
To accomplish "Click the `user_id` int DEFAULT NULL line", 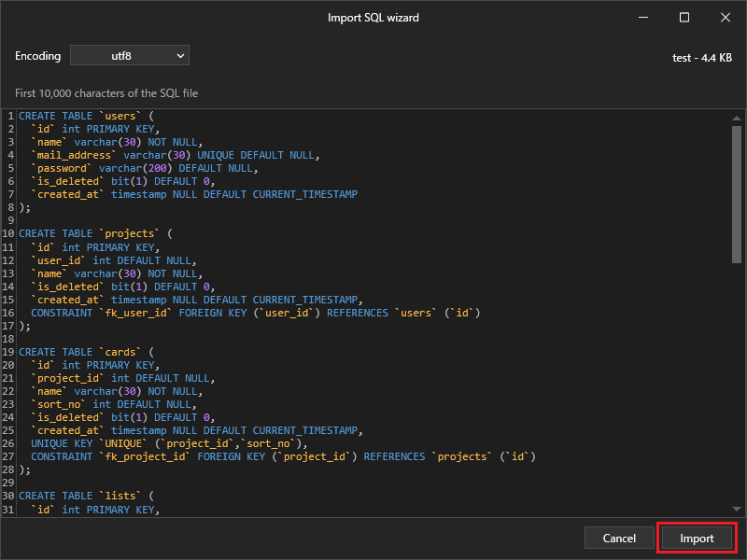I will 113,260.
